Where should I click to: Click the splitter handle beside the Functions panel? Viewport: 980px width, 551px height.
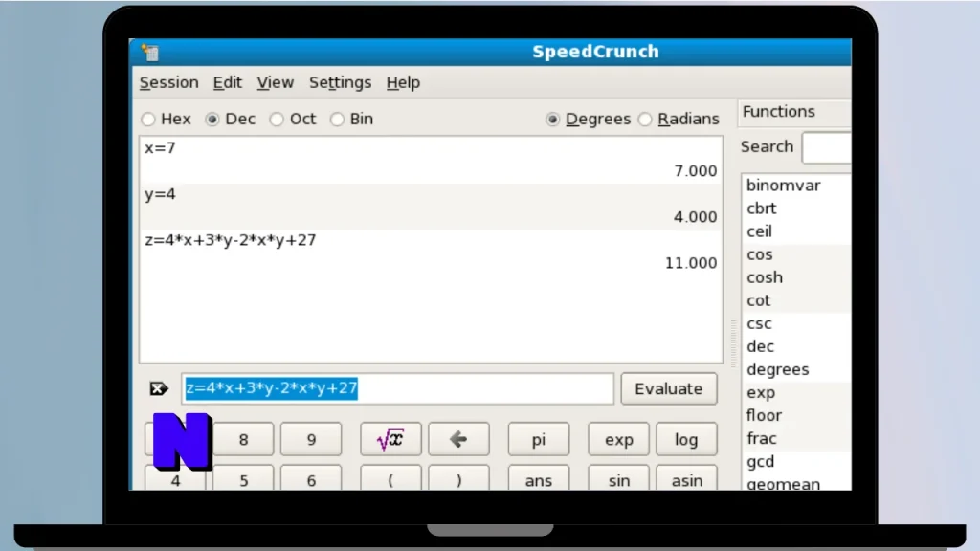pyautogui.click(x=734, y=343)
